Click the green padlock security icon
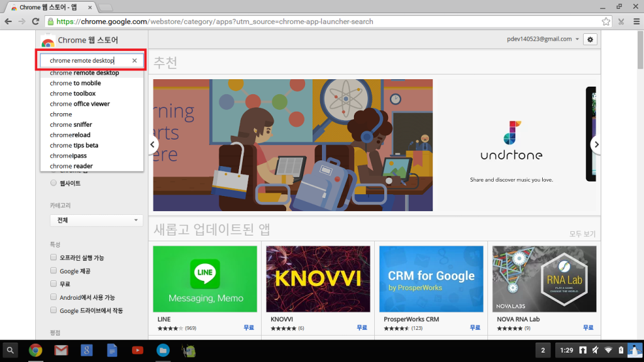The image size is (644, 362). coord(50,21)
